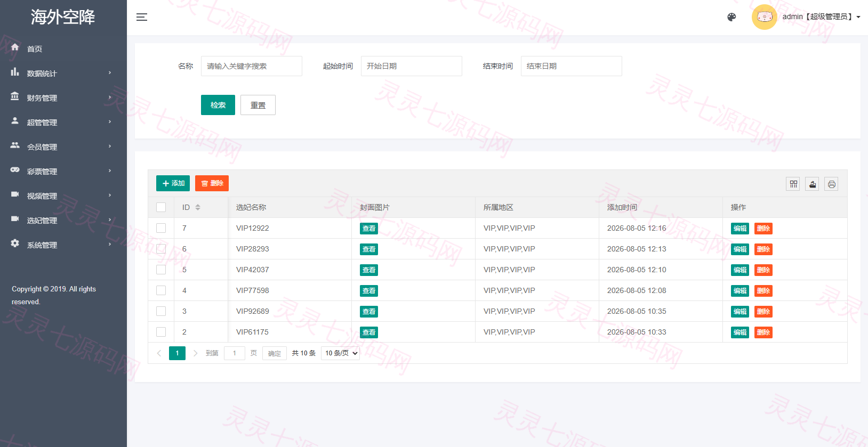Click the 开始日期 start date field
This screenshot has width=868, height=447.
[x=412, y=66]
